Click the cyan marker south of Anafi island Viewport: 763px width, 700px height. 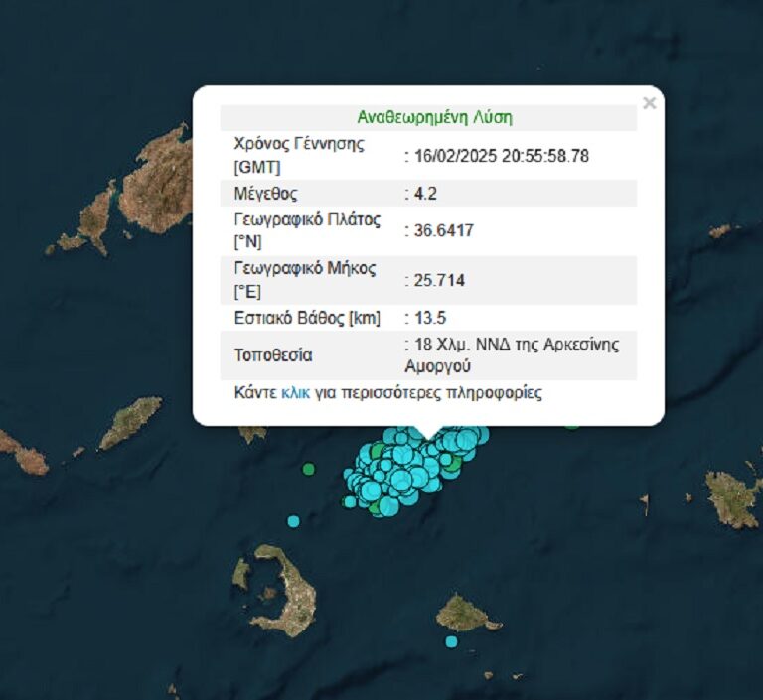[x=451, y=642]
